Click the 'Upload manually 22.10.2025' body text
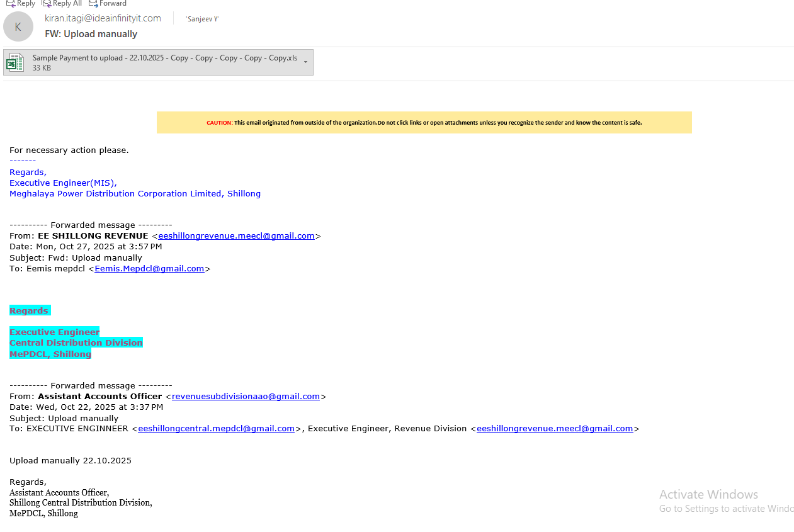Viewport: 794px width, 532px height. [x=71, y=460]
